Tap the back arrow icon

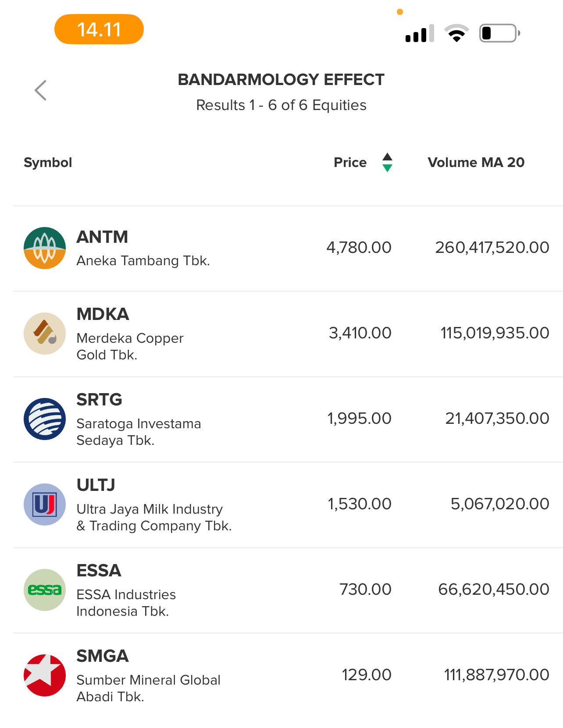pos(40,90)
